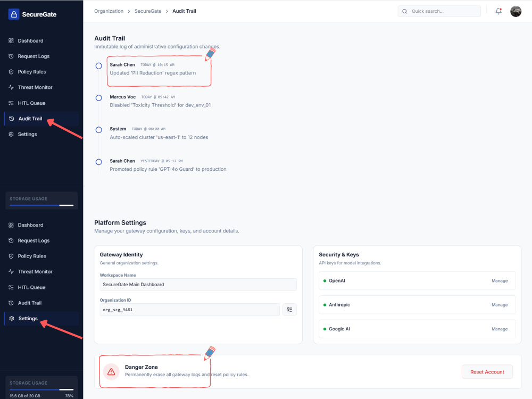Click the timeline marker for 'PII Redaction' update

pyautogui.click(x=99, y=66)
